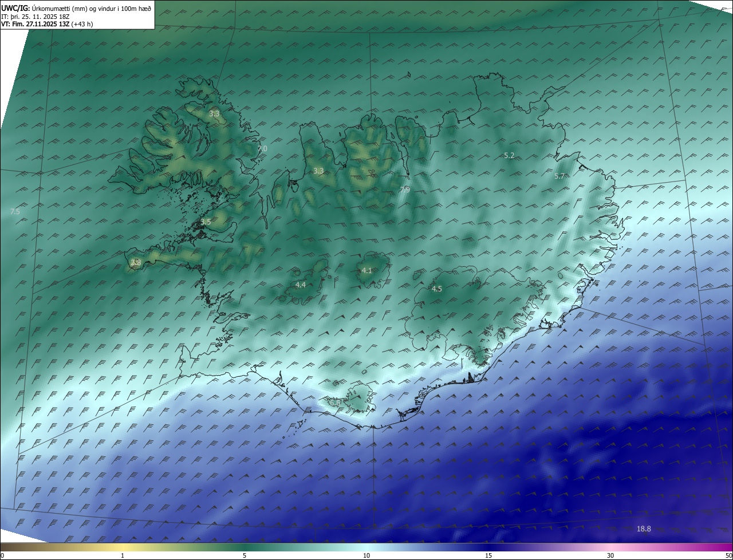Click the title 'Úrkomumætti (mm) og vindur í 100m hæð'
Image resolution: width=733 pixels, height=560 pixels.
[92, 8]
